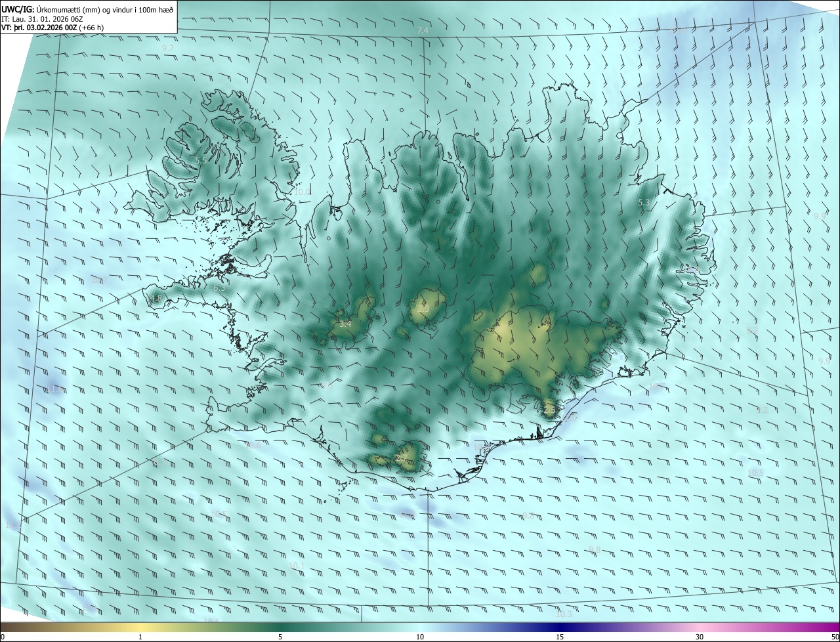This screenshot has width=840, height=642.
Task: Click the map value '6.3'
Action: (x=219, y=288)
